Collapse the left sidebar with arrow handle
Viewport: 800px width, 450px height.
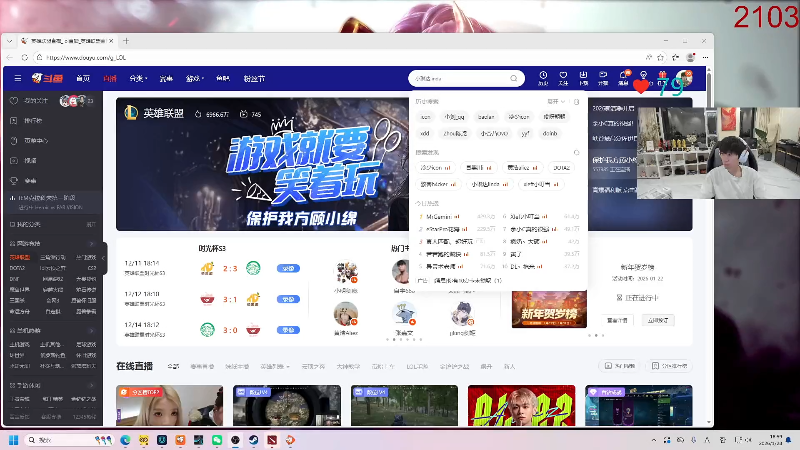104,258
